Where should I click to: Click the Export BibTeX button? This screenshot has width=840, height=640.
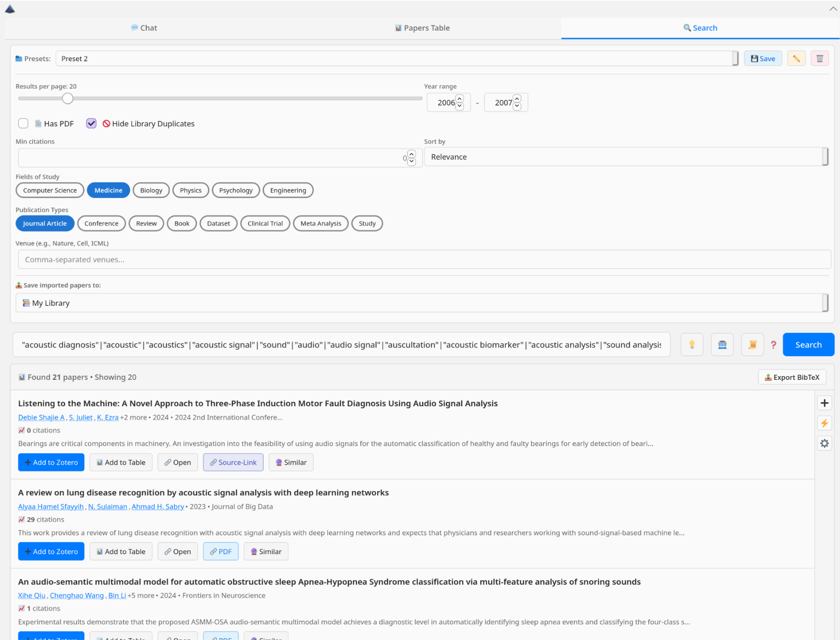pos(792,377)
